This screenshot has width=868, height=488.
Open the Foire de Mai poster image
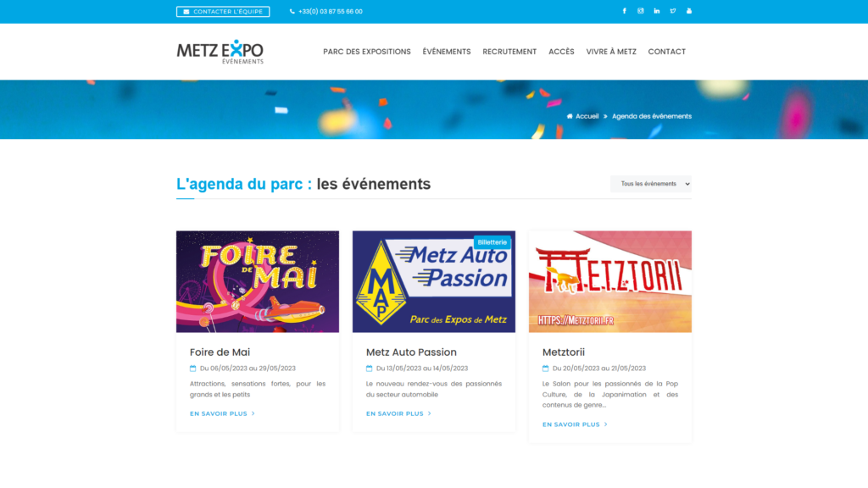click(258, 281)
